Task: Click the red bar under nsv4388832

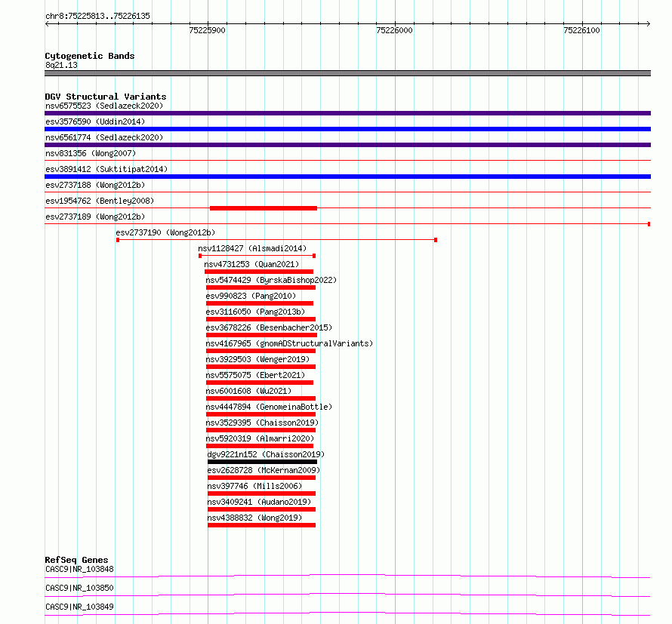Action: click(x=261, y=525)
